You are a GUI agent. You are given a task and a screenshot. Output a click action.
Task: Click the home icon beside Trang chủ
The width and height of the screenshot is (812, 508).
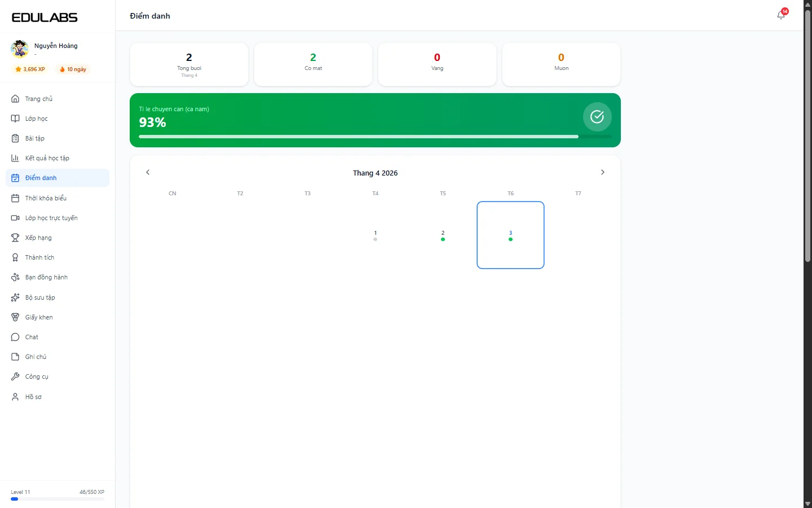[15, 99]
